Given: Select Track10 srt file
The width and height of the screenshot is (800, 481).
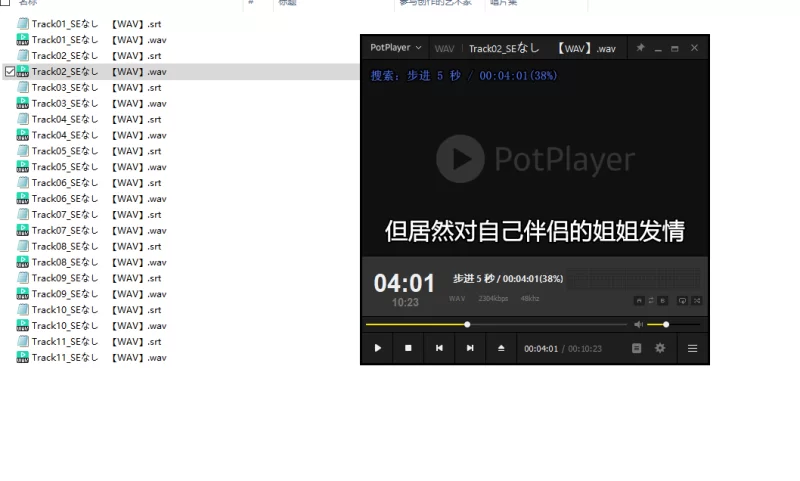Looking at the screenshot, I should pos(96,310).
